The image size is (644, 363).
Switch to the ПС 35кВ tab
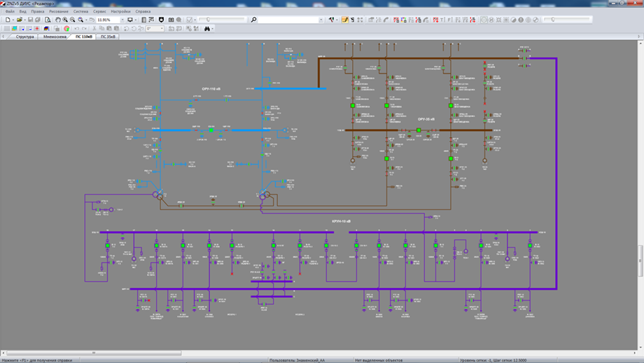pyautogui.click(x=108, y=36)
